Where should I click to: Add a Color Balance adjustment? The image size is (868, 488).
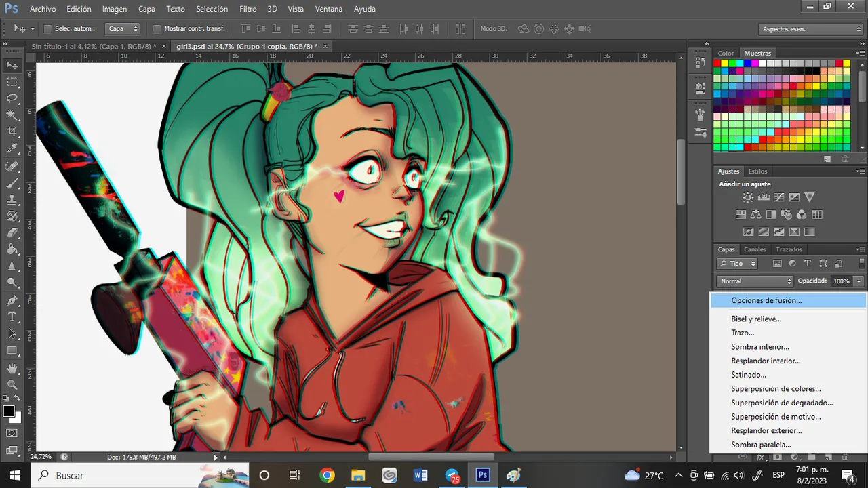[x=755, y=214]
